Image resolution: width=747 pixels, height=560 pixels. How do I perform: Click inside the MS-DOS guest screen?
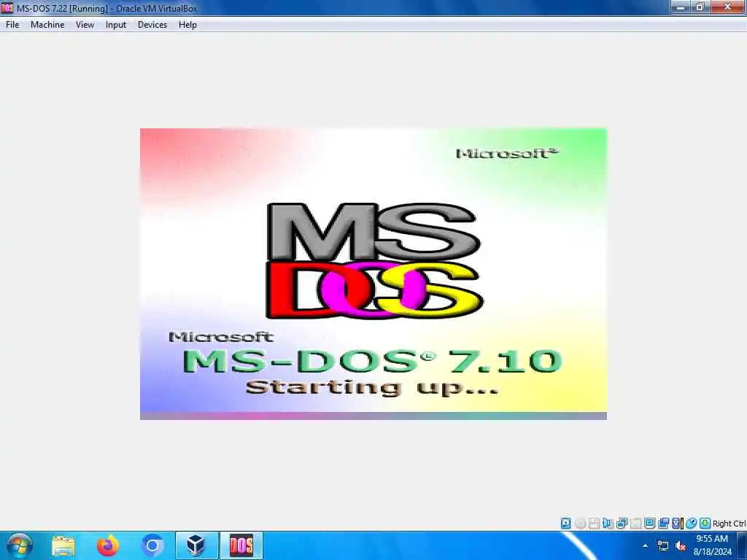point(373,274)
